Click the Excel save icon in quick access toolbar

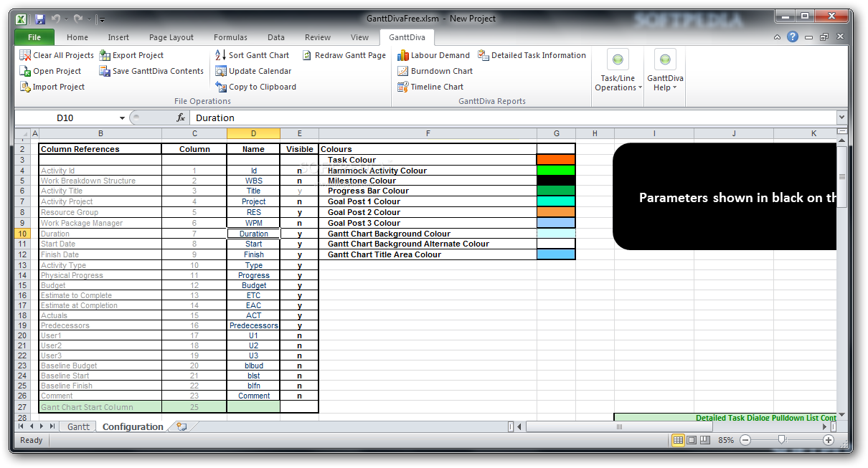tap(40, 19)
